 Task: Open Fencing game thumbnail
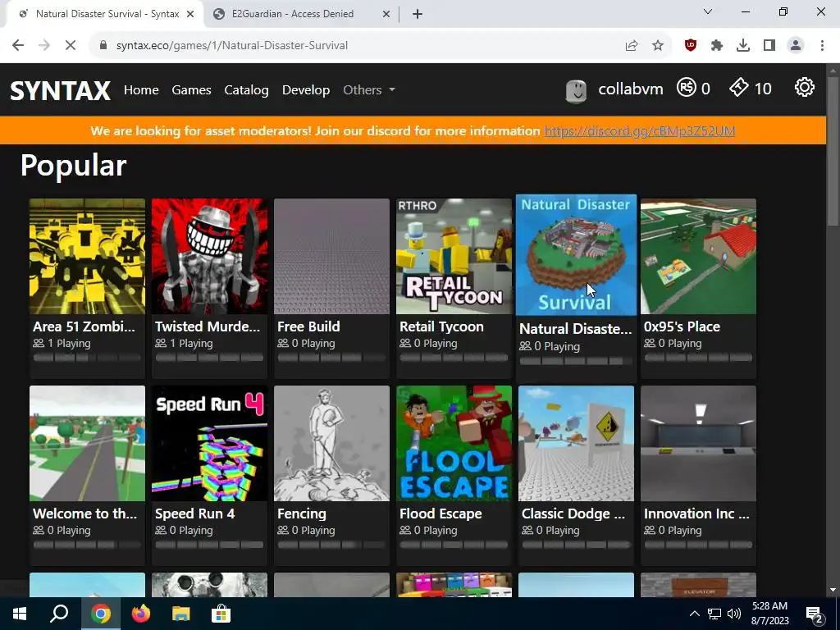331,443
